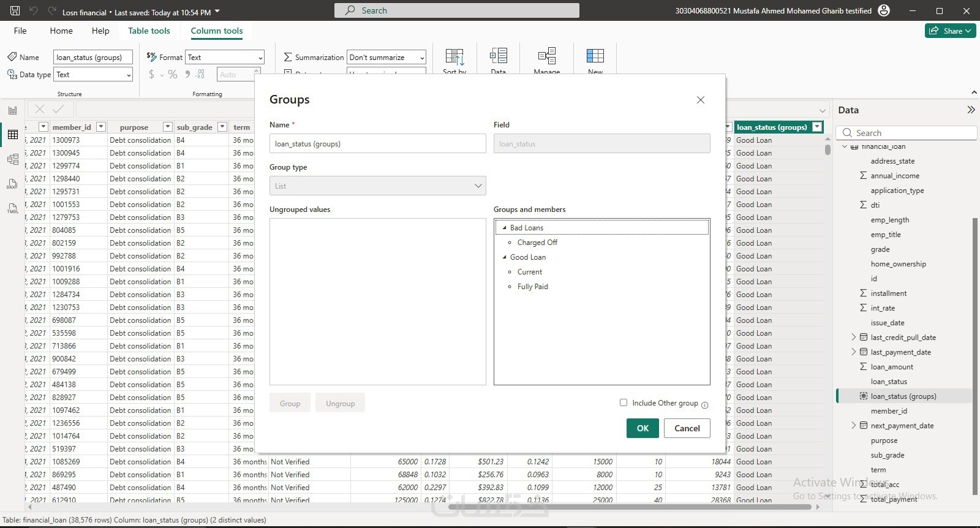Image resolution: width=980 pixels, height=528 pixels.
Task: Click the column Name field in ribbon
Action: 93,57
